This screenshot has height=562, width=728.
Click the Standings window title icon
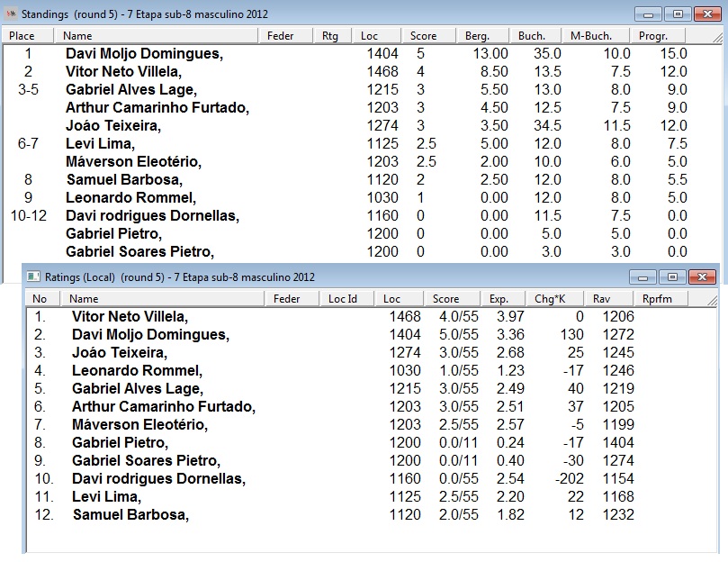click(x=11, y=14)
